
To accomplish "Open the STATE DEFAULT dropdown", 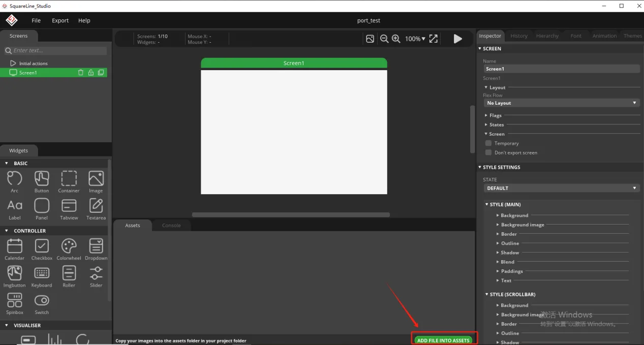I will [561, 188].
